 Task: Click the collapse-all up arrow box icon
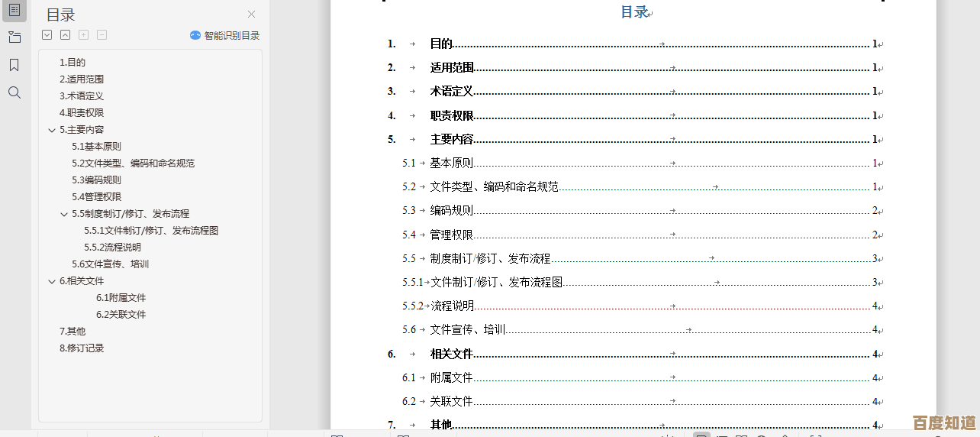[66, 35]
